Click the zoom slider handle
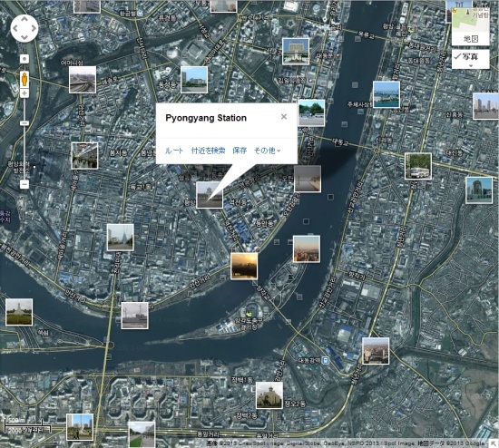The width and height of the screenshot is (499, 448). 24,123
